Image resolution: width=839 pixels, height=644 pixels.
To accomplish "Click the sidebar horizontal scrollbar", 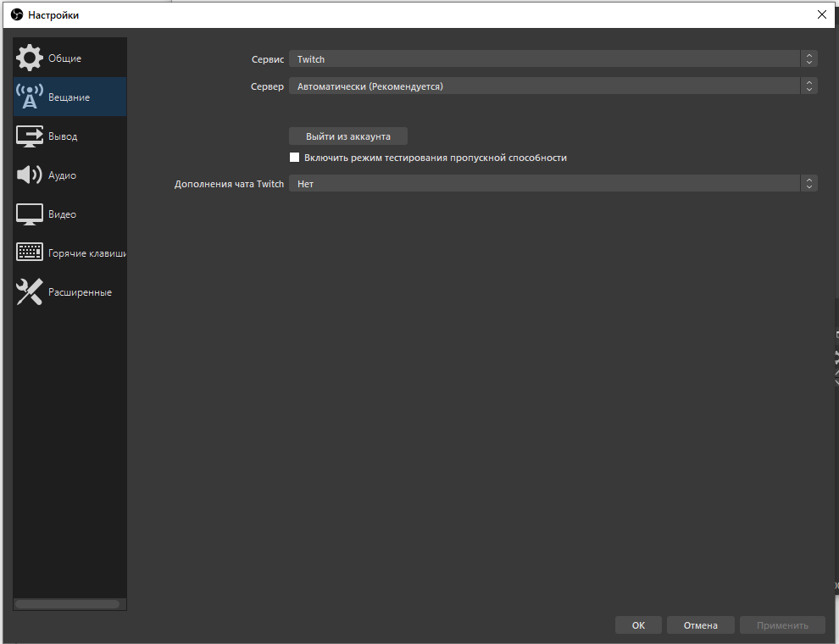I will (68, 604).
